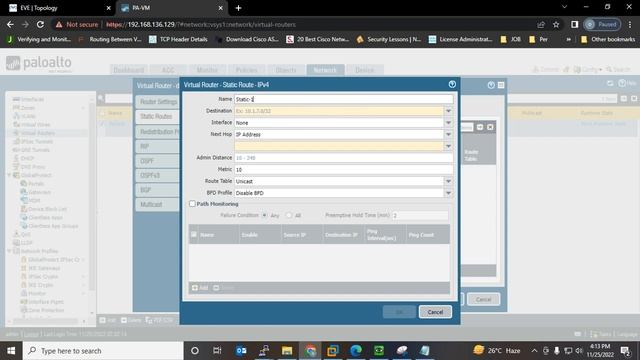Open the Chrome tab search dropdown
Image resolution: width=640 pixels, height=360 pixels.
coord(564,7)
